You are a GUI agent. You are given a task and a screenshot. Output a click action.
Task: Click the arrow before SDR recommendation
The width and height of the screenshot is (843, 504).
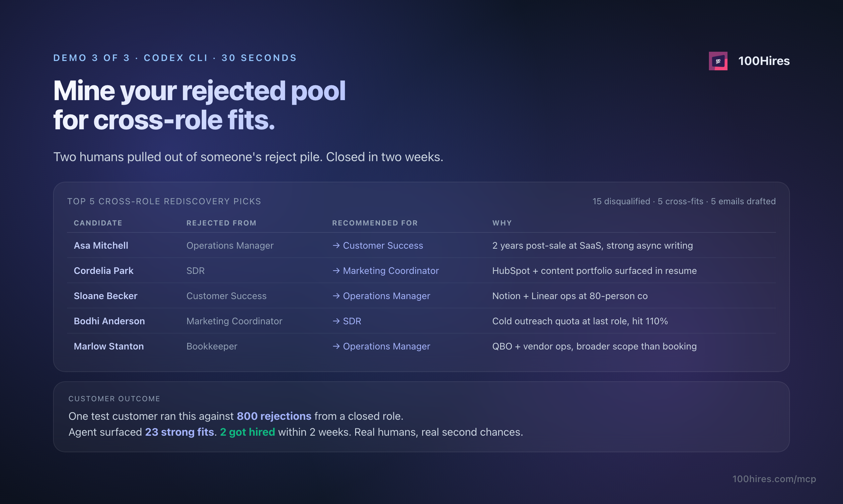coord(336,321)
